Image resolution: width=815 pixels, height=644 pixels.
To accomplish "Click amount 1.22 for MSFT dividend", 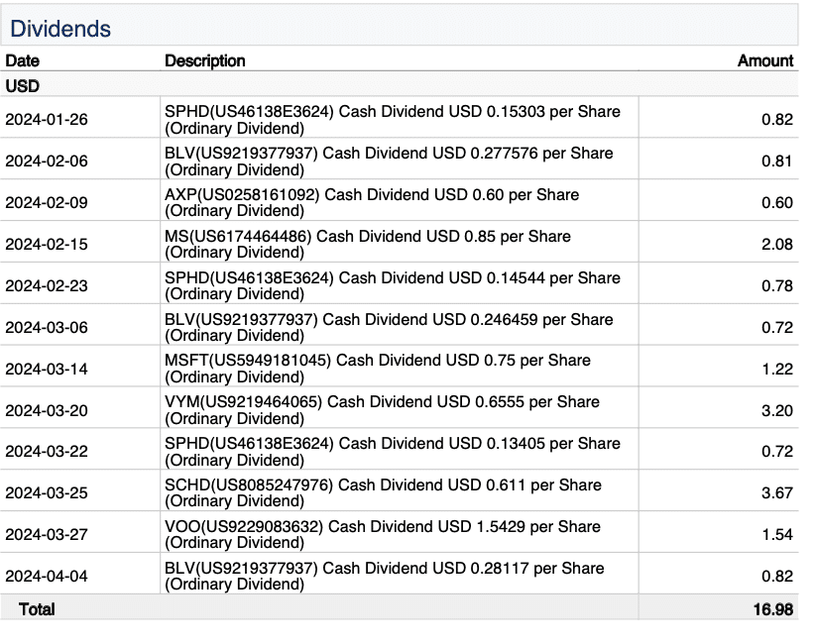I will 777,369.
